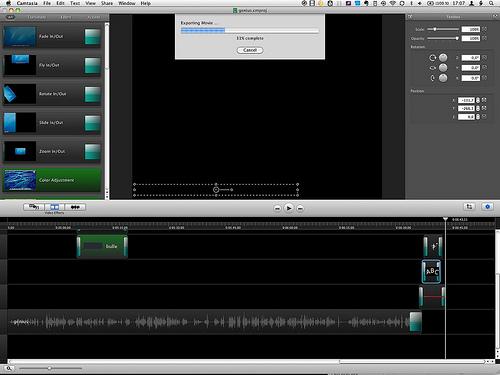Collapse properties panel via top-left icon
Viewport: 500px width, 375px height.
[x=410, y=17]
